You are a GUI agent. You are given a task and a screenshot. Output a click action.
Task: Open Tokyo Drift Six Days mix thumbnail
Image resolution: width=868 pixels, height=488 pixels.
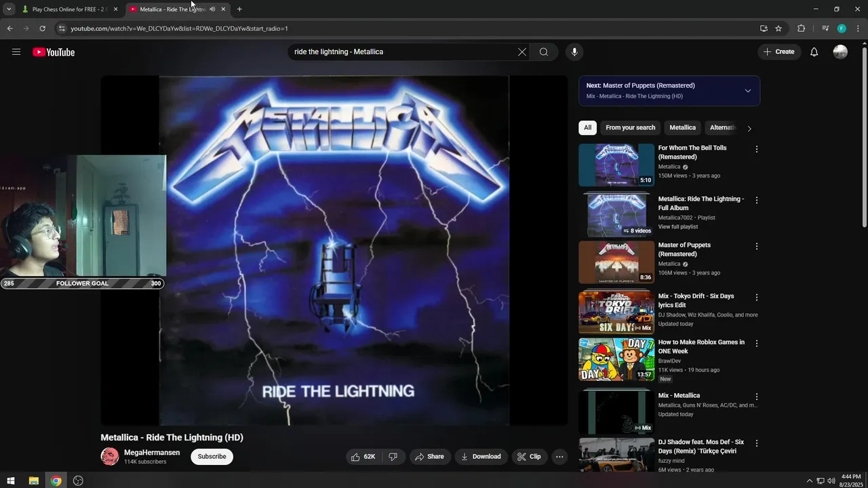(616, 312)
